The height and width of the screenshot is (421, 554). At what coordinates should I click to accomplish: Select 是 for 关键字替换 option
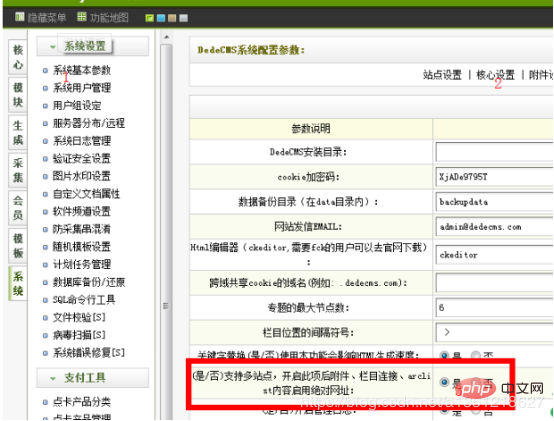[x=445, y=355]
